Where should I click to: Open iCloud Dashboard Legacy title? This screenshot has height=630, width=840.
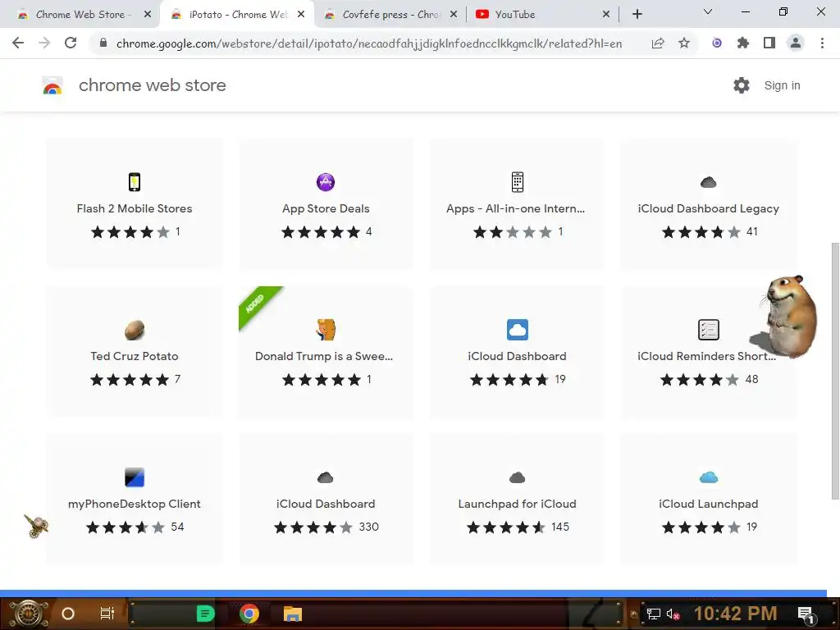[x=708, y=208]
